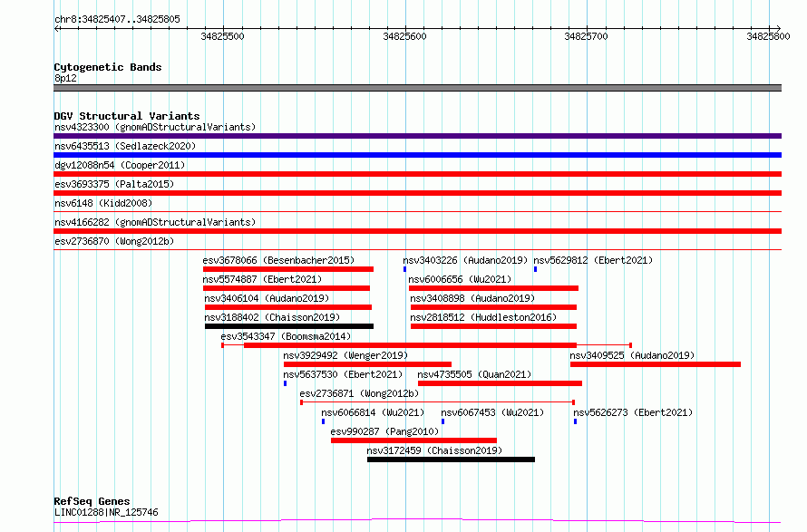This screenshot has height=532, width=807.
Task: Click the small blue nsv5629812 marker
Action: click(535, 269)
